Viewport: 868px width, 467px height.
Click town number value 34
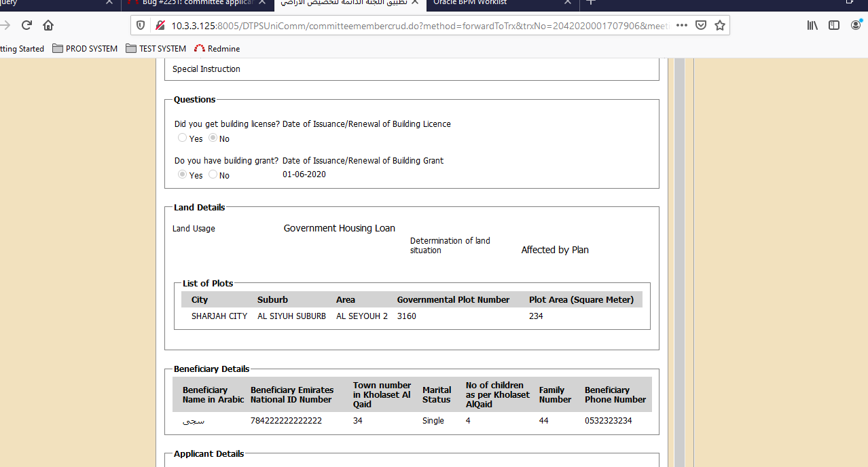[x=358, y=421]
